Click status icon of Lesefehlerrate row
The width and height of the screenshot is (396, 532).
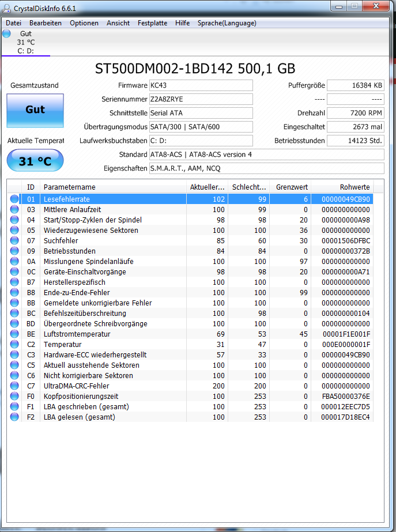pos(14,199)
